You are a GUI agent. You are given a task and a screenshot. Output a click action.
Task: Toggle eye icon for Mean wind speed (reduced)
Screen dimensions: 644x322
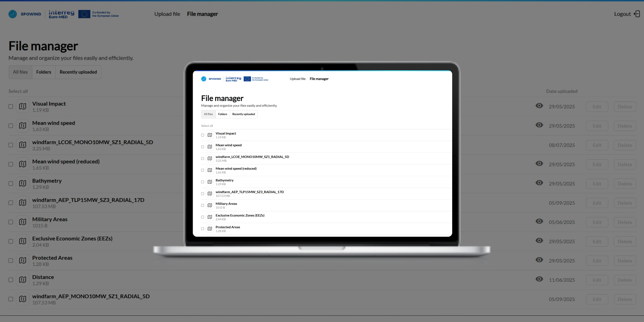pos(539,164)
